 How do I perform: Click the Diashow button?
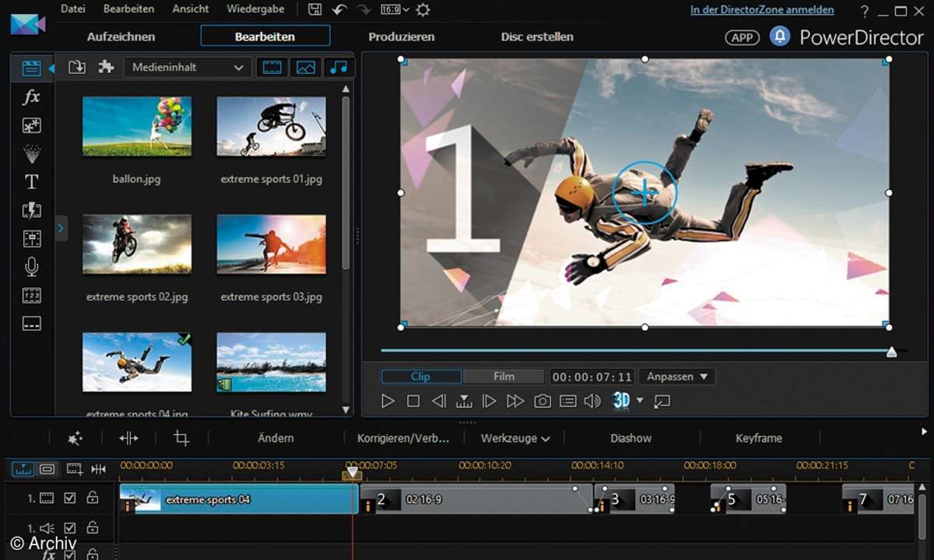pyautogui.click(x=631, y=439)
